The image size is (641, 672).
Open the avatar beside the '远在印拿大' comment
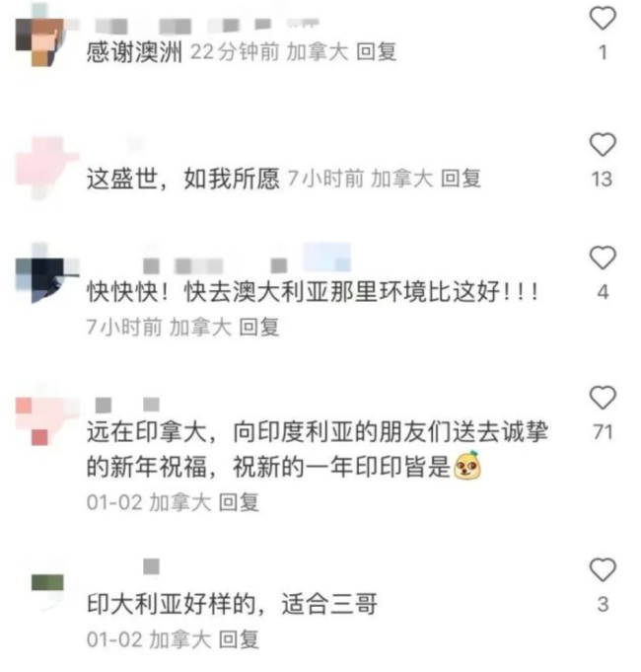tap(47, 421)
